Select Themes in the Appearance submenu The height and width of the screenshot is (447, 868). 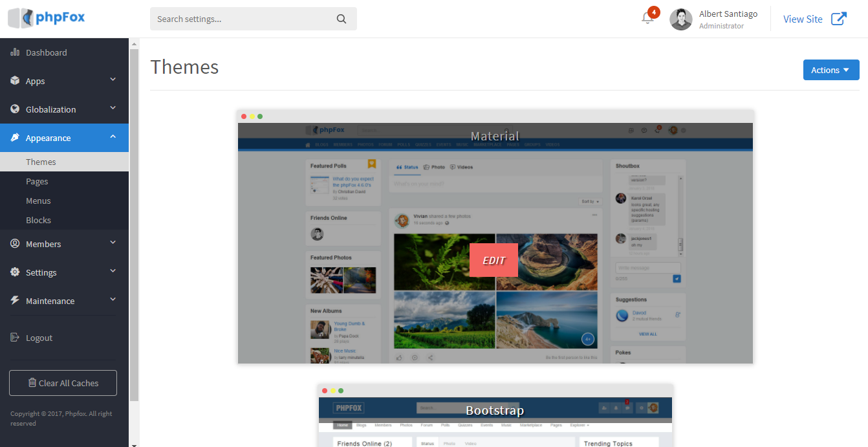click(x=65, y=162)
